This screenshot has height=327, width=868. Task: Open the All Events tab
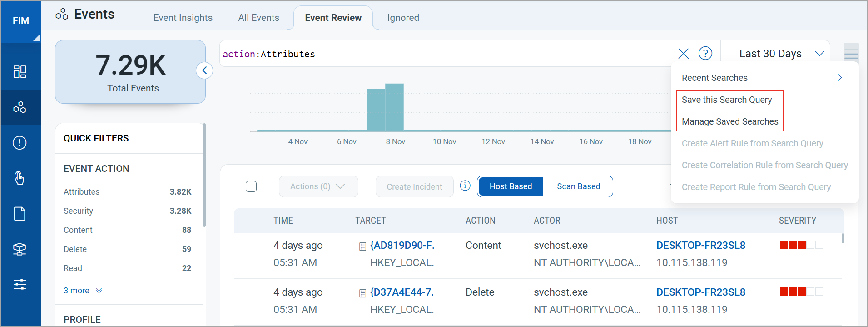tap(259, 18)
